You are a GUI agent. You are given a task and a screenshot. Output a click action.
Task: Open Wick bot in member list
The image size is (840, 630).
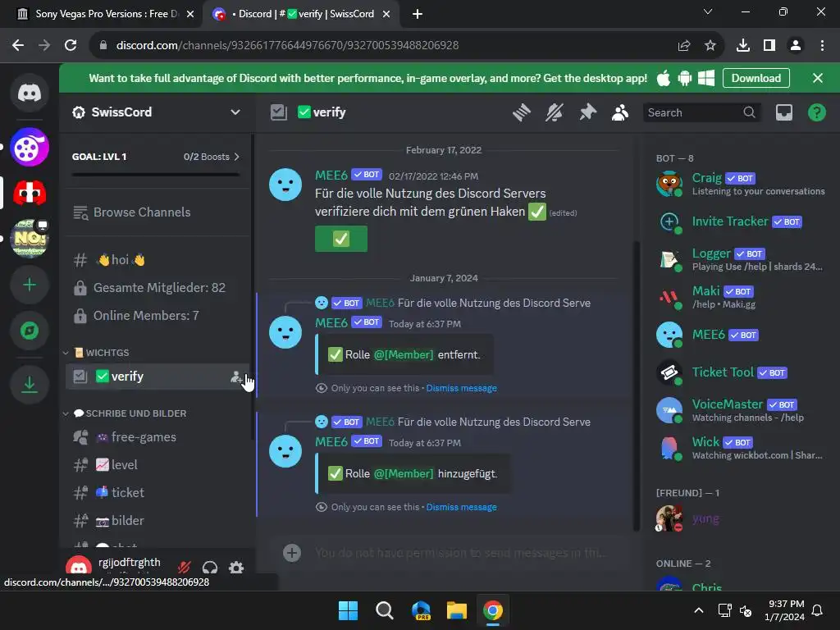741,449
